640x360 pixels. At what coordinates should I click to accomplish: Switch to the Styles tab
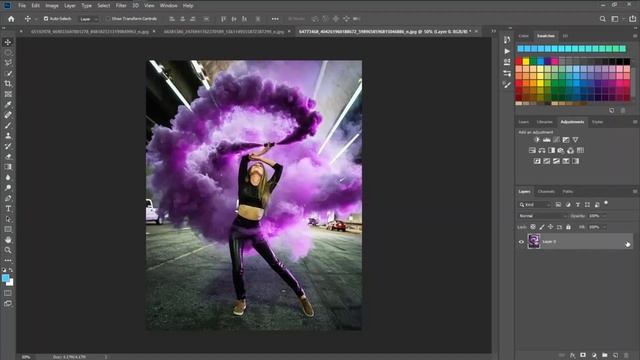597,122
